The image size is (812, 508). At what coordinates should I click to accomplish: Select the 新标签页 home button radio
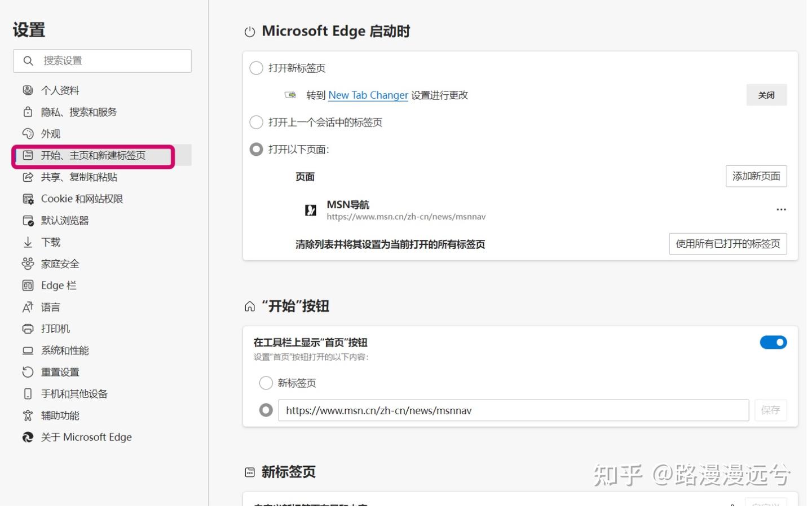(266, 383)
